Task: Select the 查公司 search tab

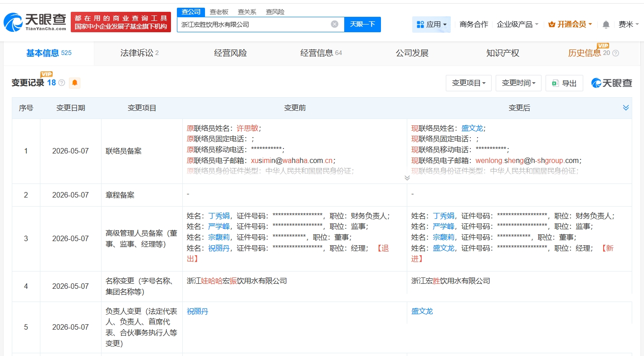Action: pyautogui.click(x=190, y=12)
